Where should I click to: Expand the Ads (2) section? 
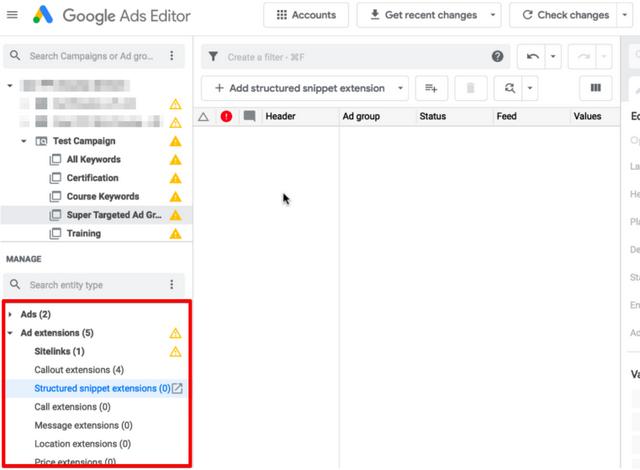10,315
